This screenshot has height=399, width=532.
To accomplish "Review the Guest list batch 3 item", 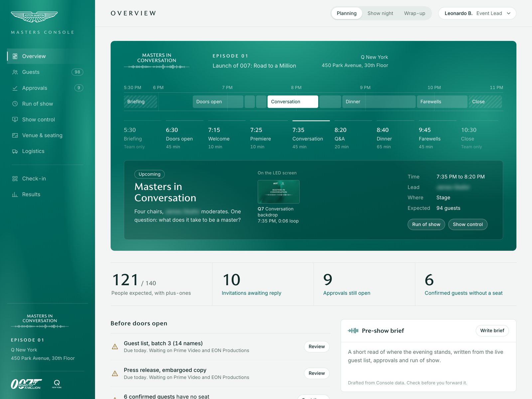I will 317,347.
